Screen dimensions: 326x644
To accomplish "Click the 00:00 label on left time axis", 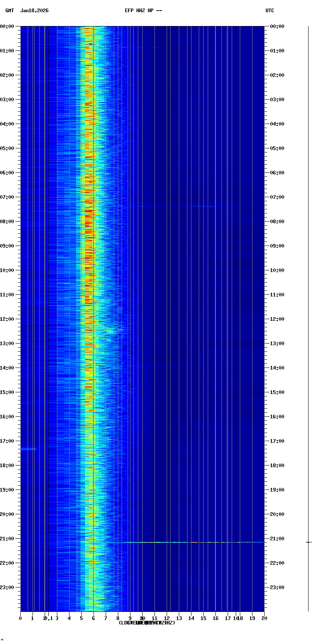I will point(7,26).
